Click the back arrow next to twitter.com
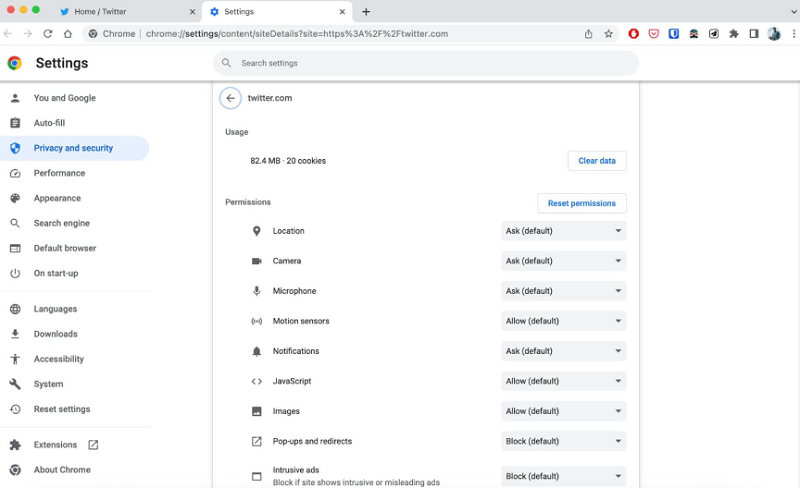The image size is (800, 488). [230, 98]
